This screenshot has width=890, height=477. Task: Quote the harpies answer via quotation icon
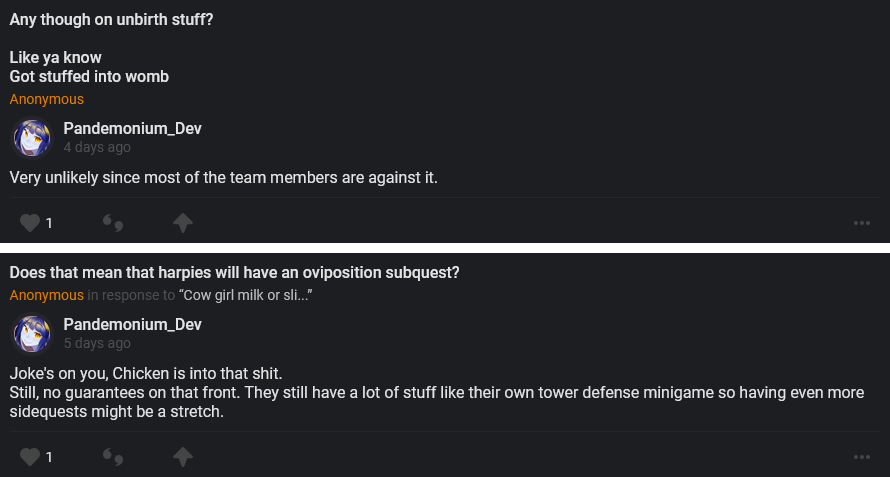tap(113, 457)
